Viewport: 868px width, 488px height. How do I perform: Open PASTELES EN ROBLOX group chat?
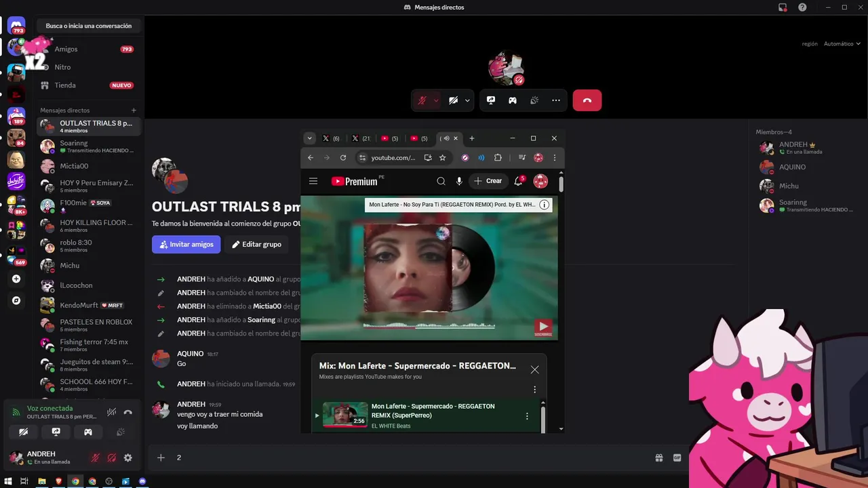88,325
